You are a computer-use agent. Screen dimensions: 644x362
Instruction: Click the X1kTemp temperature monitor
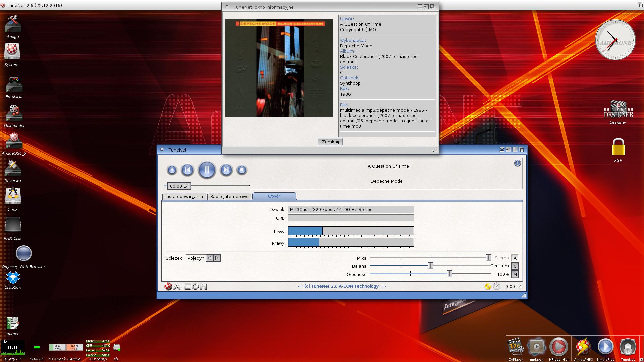(98, 348)
